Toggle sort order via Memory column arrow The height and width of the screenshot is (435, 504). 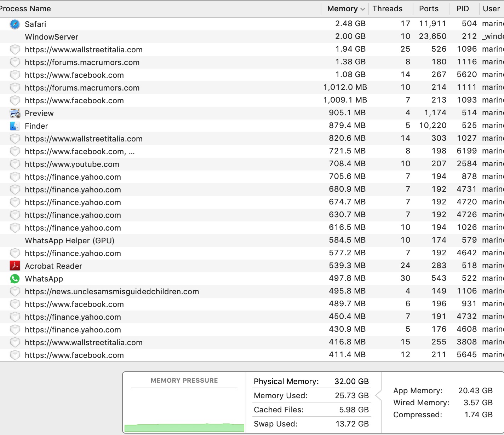pyautogui.click(x=363, y=9)
